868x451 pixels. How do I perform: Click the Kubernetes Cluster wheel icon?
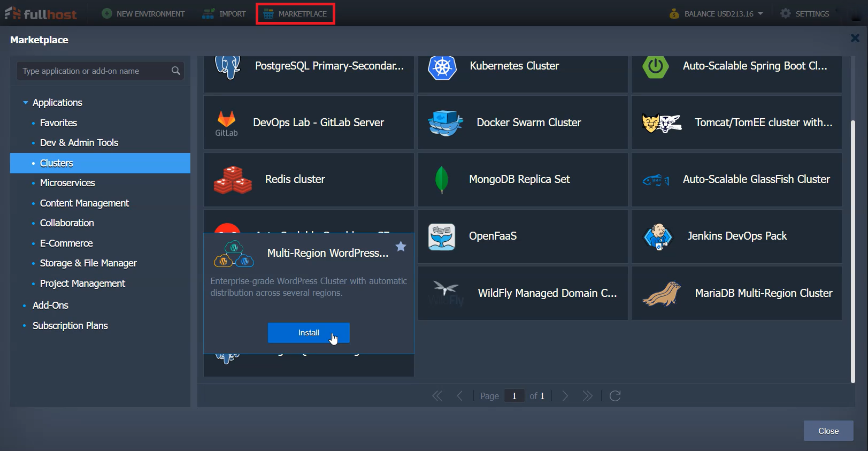[x=442, y=67]
